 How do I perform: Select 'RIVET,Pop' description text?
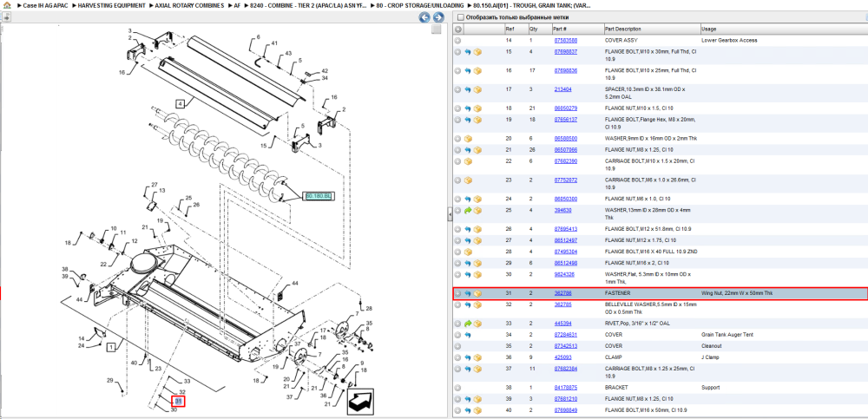coord(617,324)
